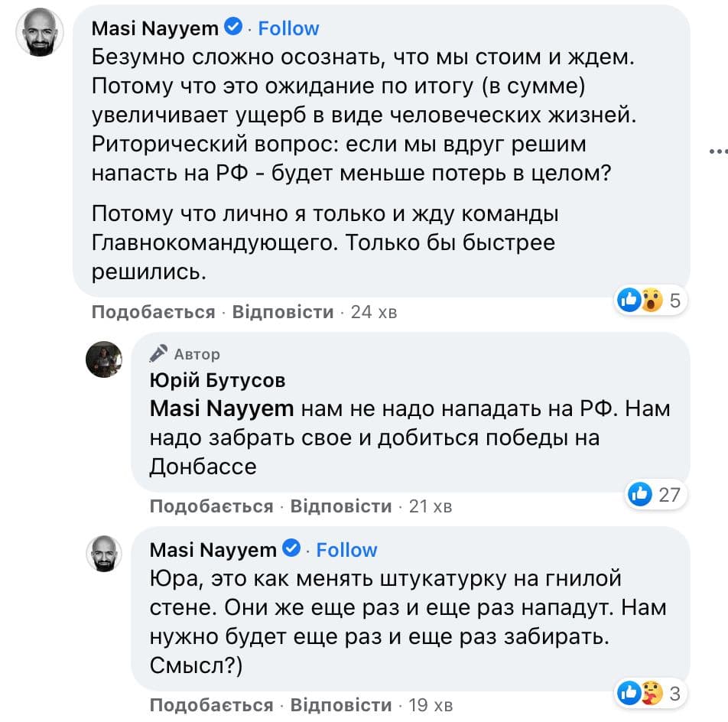Click the thumbs-up reaction icon on last comment
Screen dimensions: 728x722
[629, 693]
